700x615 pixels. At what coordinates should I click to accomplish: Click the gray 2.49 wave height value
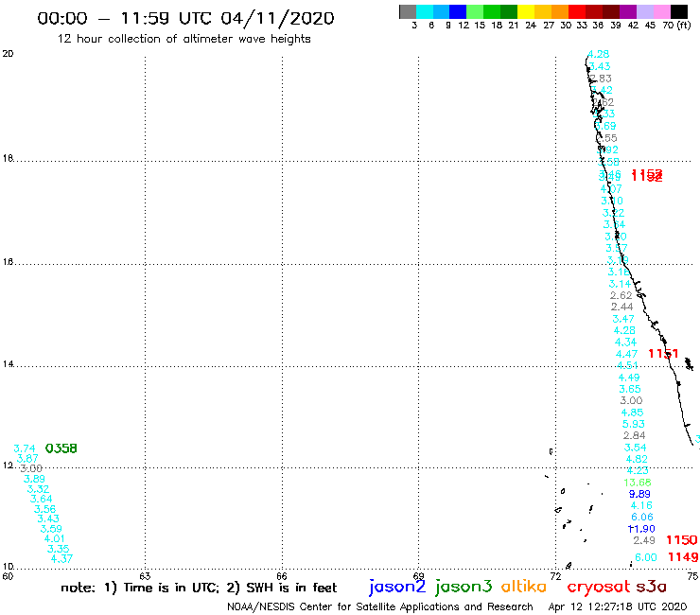[644, 540]
